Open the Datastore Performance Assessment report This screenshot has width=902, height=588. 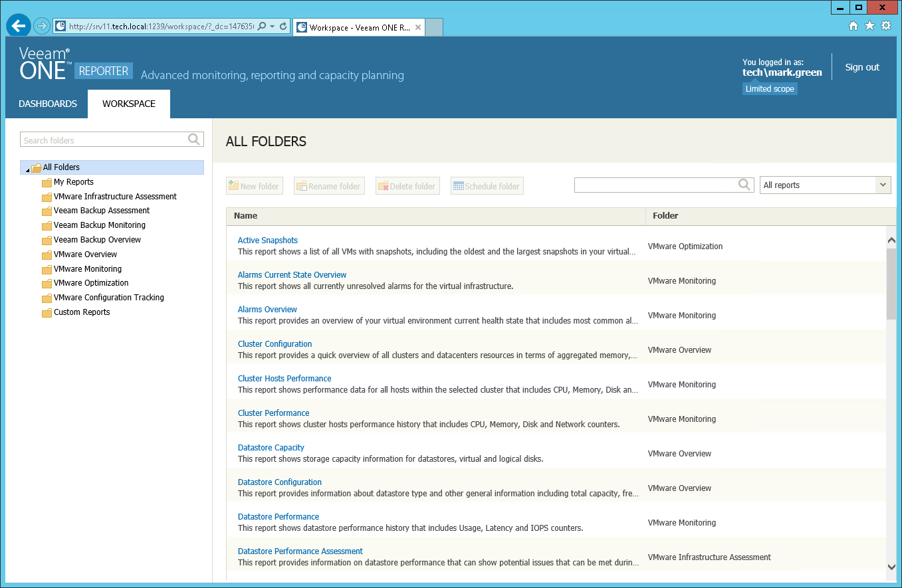[x=300, y=551]
